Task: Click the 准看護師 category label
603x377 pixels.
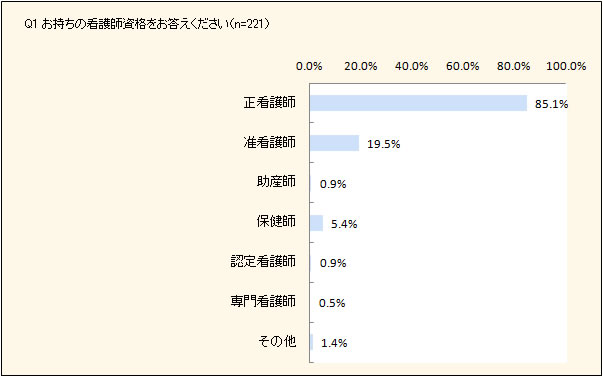Action: click(270, 143)
